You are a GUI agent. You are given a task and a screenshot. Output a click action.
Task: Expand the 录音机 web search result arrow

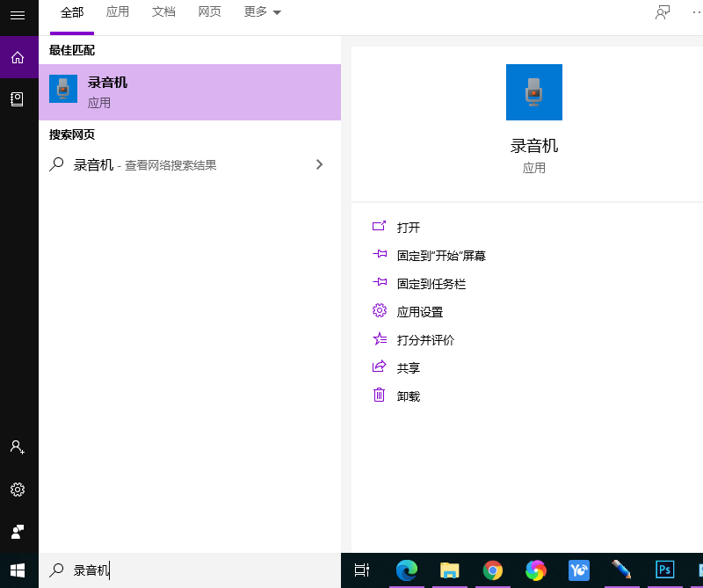(319, 164)
